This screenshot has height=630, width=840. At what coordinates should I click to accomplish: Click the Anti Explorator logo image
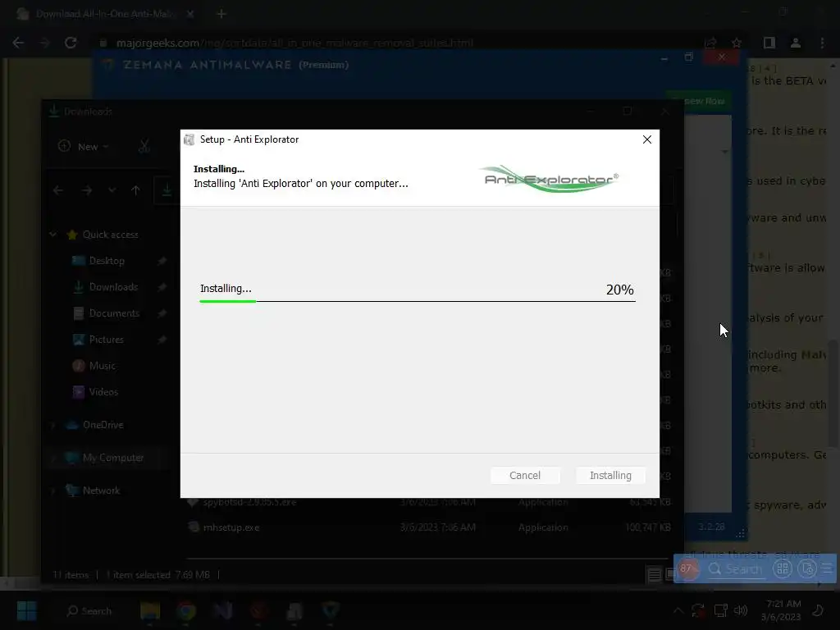click(550, 179)
